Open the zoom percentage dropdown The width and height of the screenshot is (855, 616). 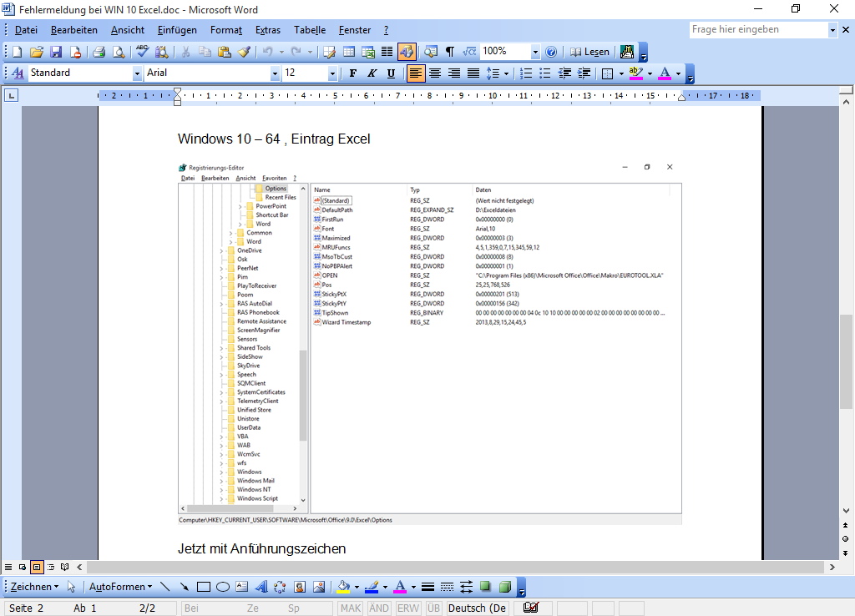[x=535, y=52]
